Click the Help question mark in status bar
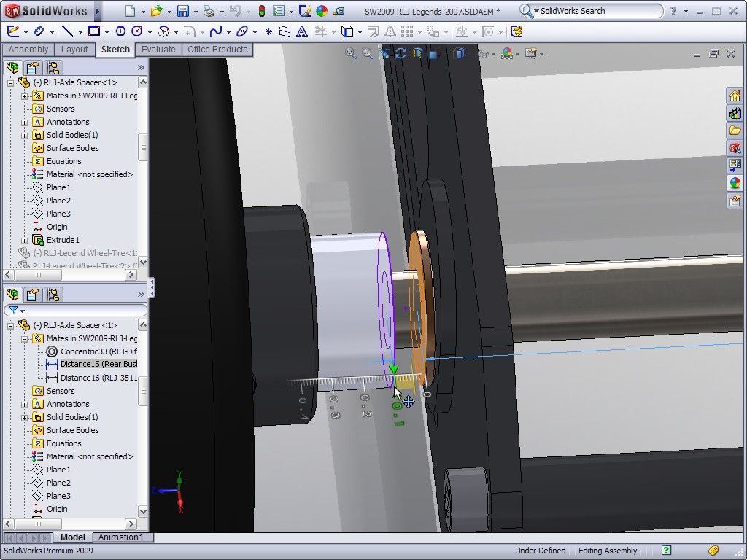 (666, 551)
